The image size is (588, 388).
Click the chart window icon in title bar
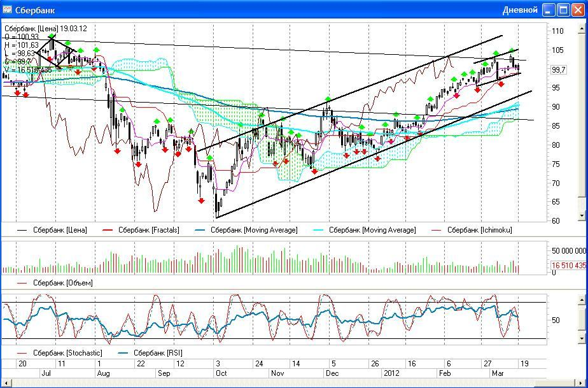point(7,10)
